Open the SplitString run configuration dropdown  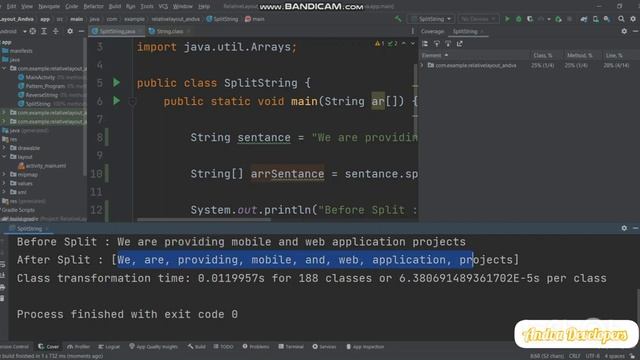coord(431,19)
